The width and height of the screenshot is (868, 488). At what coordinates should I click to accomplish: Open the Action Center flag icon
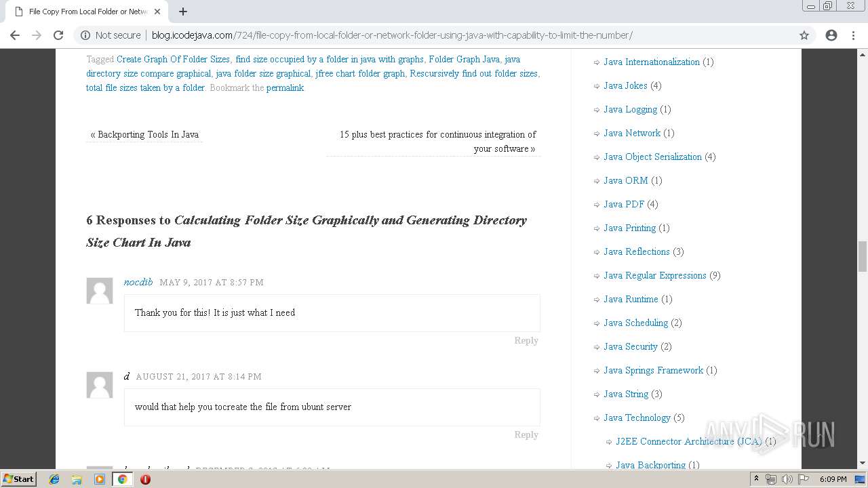coord(804,479)
